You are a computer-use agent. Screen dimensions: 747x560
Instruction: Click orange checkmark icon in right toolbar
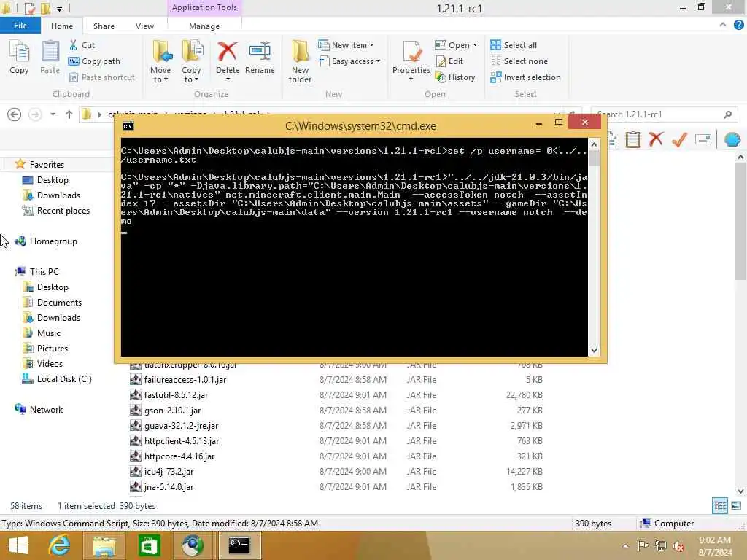(679, 139)
